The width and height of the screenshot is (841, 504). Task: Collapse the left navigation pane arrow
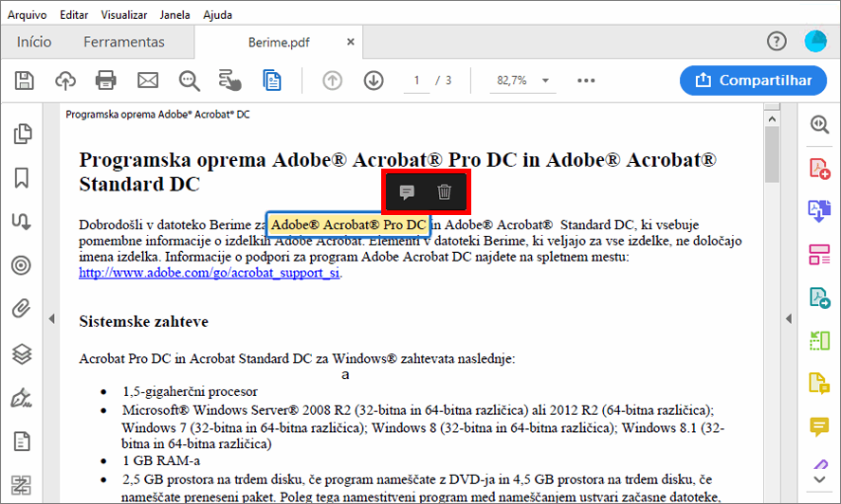tap(51, 318)
